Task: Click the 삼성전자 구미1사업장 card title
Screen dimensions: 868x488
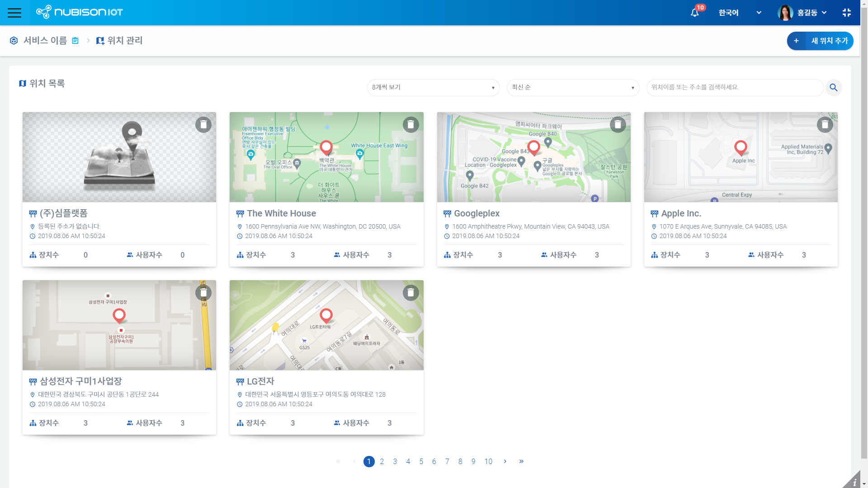Action: coord(81,381)
